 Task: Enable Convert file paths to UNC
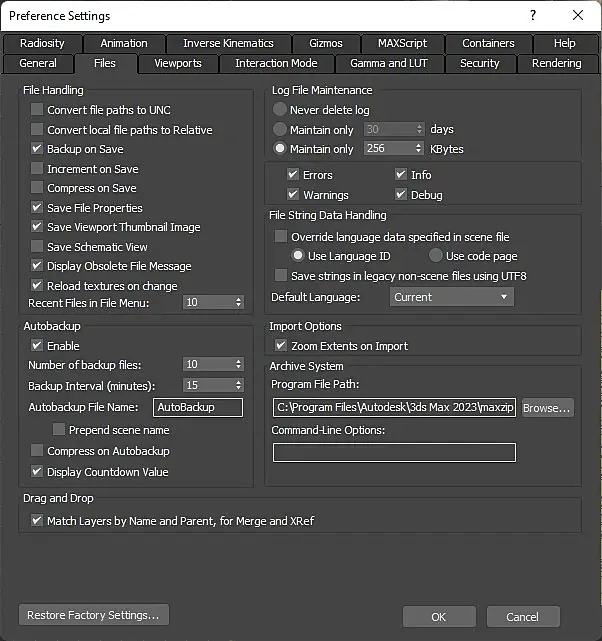(x=38, y=110)
